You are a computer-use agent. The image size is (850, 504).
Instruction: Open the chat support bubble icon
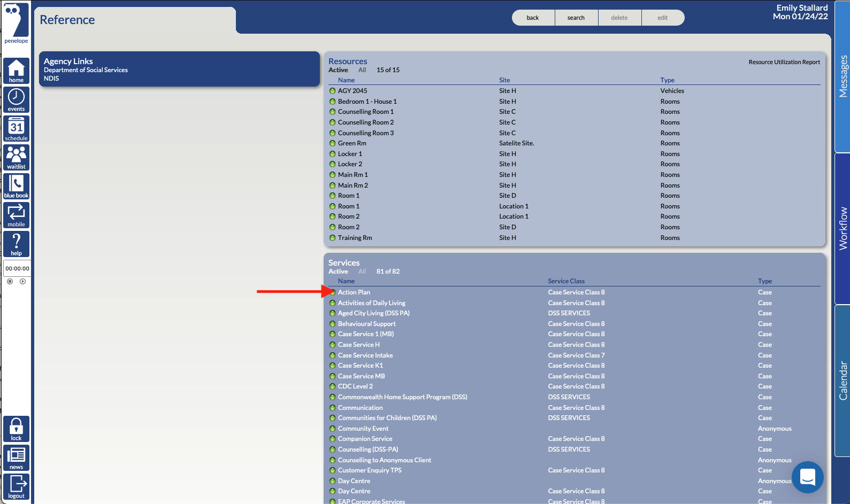pos(808,477)
